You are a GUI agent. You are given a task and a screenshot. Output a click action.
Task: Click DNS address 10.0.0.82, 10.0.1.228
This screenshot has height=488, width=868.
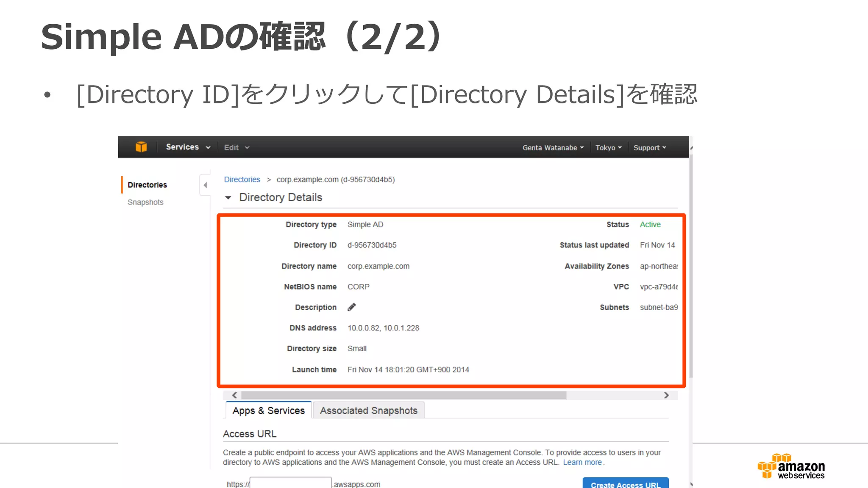(x=383, y=328)
